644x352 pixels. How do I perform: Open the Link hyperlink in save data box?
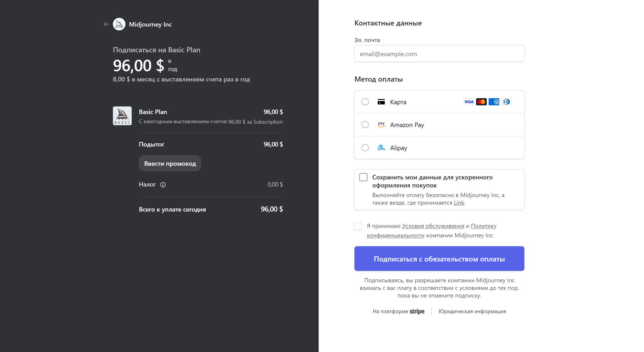pos(459,203)
